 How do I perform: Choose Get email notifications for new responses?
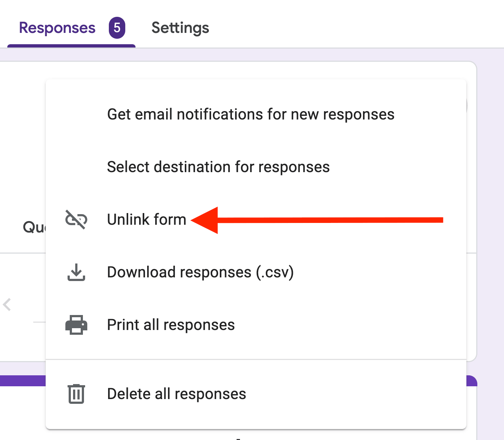point(251,114)
